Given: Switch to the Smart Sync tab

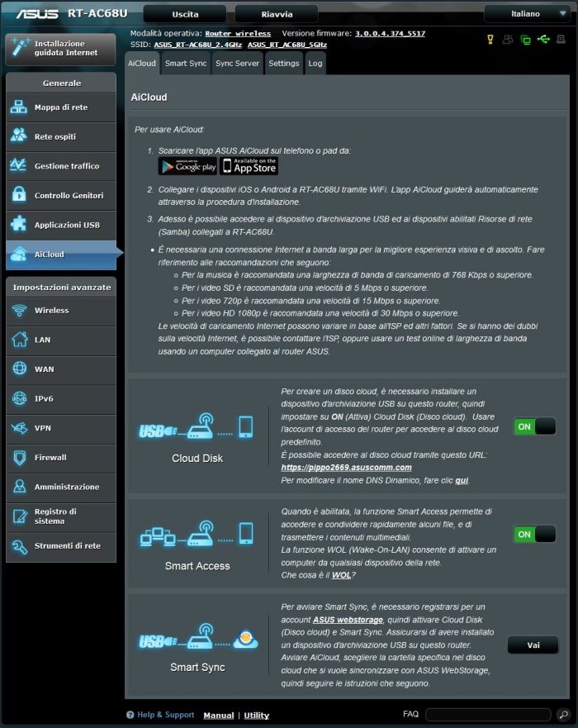Looking at the screenshot, I should [x=186, y=64].
